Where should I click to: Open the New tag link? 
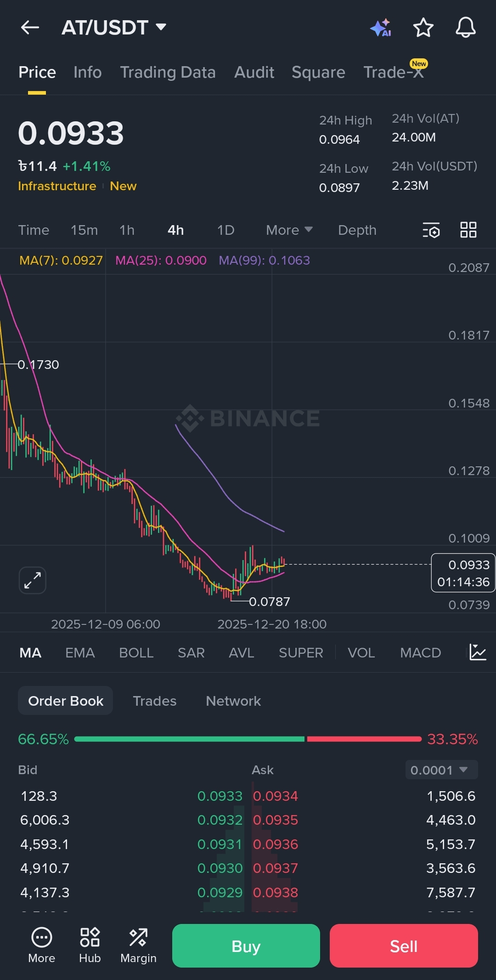click(x=123, y=186)
